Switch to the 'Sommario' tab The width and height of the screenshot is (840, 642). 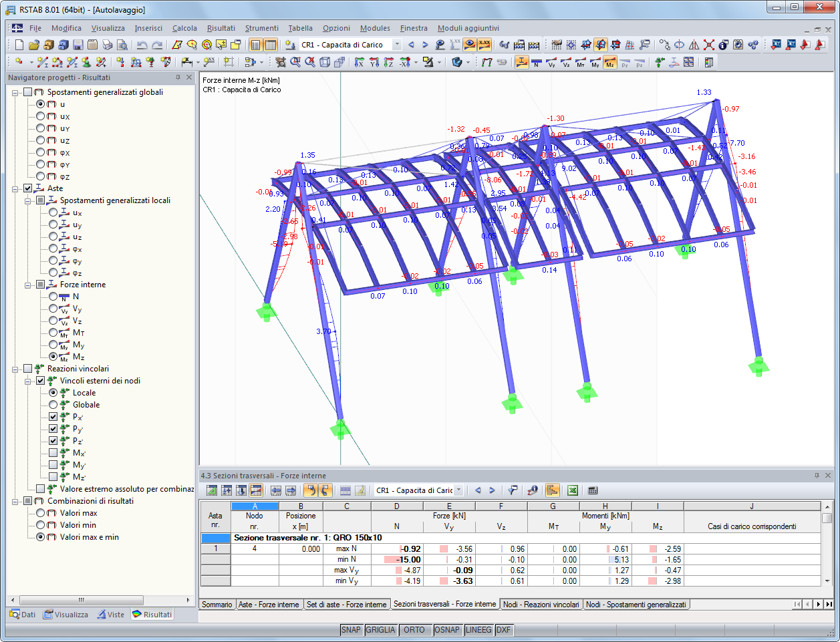[217, 604]
